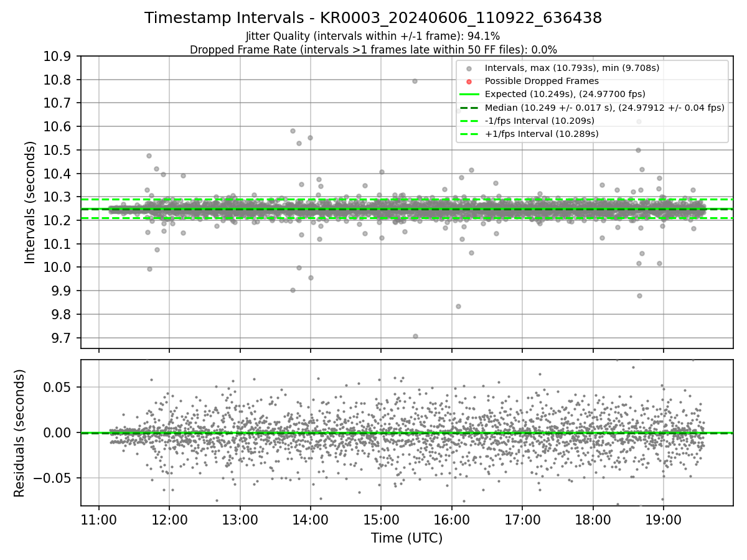Click the 'Time (UTC)' x-axis label
Screen dimensions: 747x560
pyautogui.click(x=406, y=538)
